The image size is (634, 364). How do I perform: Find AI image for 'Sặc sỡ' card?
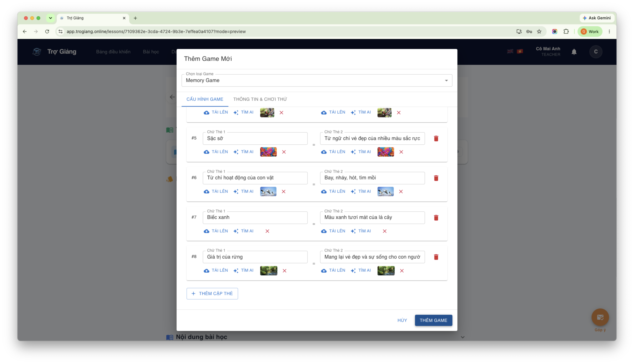click(243, 152)
